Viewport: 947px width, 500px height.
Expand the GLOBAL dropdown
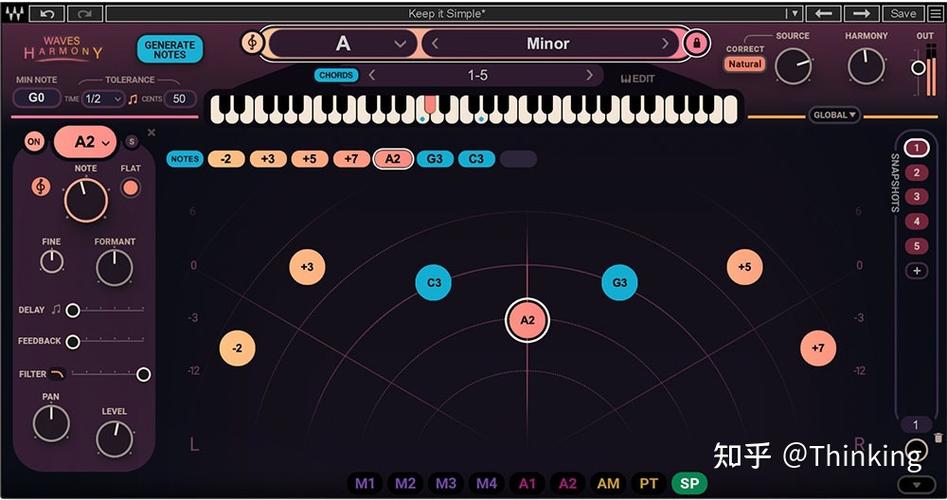835,115
